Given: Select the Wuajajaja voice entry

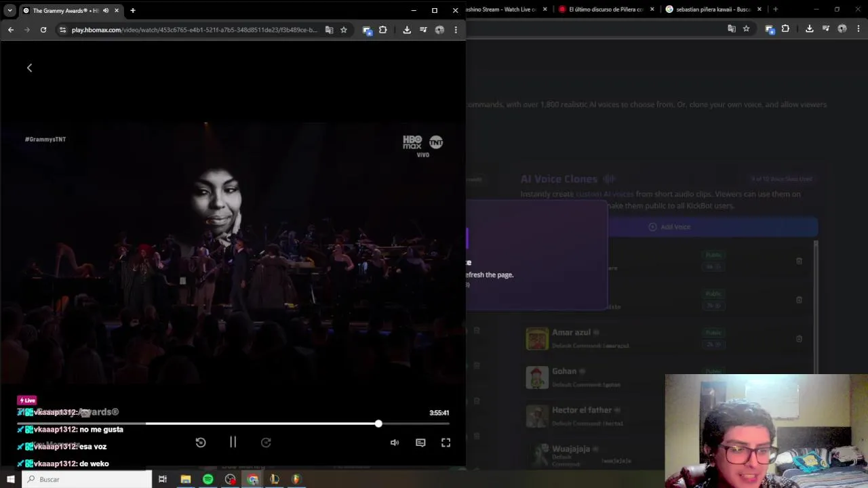Looking at the screenshot, I should pos(593,454).
